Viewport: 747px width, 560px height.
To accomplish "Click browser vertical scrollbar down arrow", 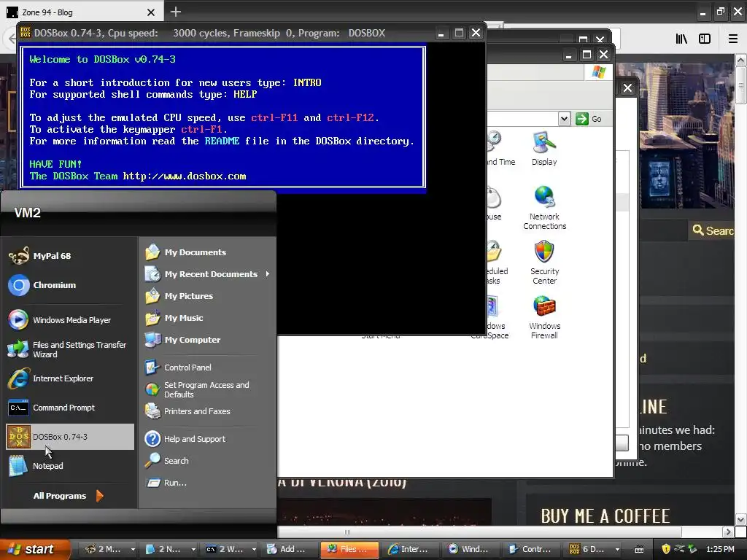I will (x=741, y=519).
